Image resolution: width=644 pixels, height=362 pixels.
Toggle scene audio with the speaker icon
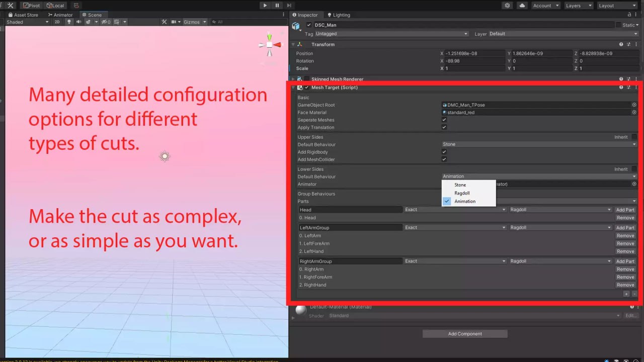79,22
